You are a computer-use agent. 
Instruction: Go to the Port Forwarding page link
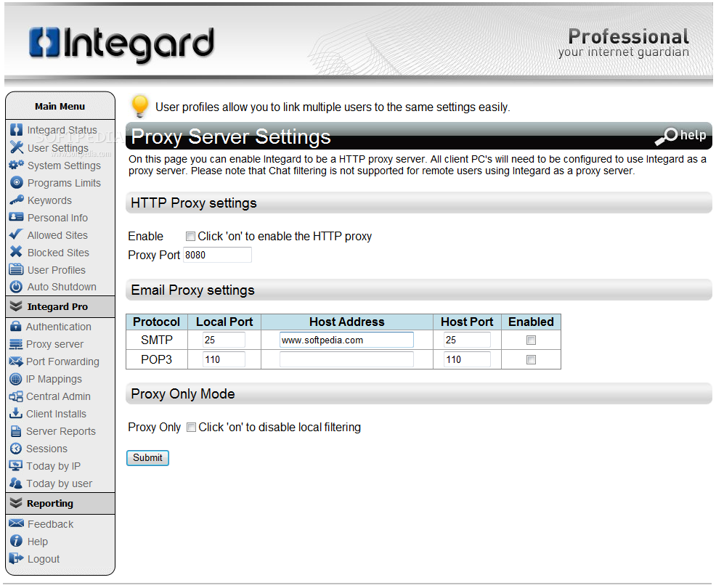click(x=62, y=362)
